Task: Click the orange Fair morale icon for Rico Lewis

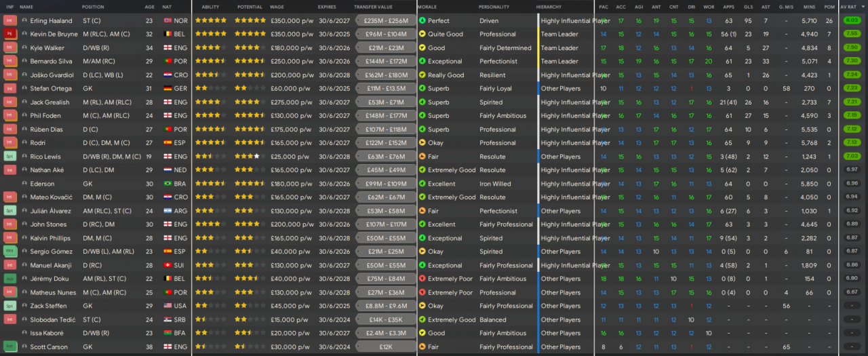Action: [x=422, y=156]
